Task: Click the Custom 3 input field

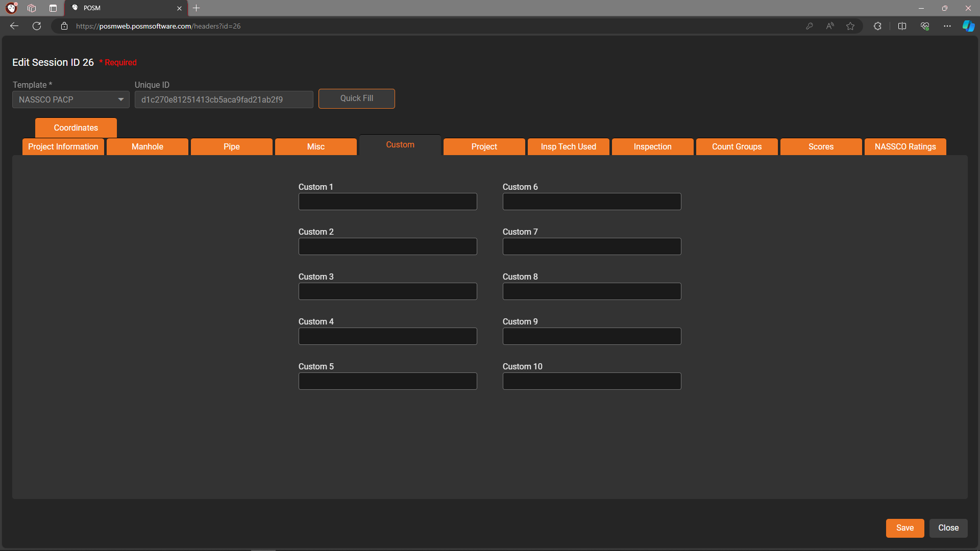Action: click(388, 291)
